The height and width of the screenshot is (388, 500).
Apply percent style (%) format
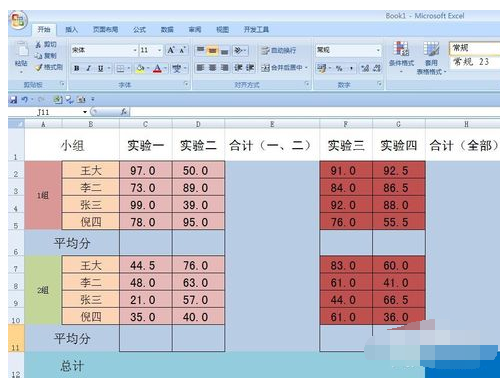pos(339,68)
